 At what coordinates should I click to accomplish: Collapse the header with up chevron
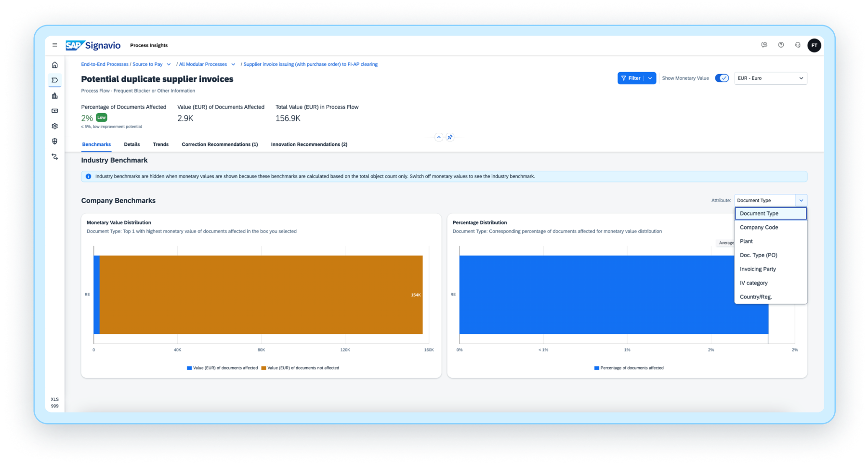(x=439, y=137)
